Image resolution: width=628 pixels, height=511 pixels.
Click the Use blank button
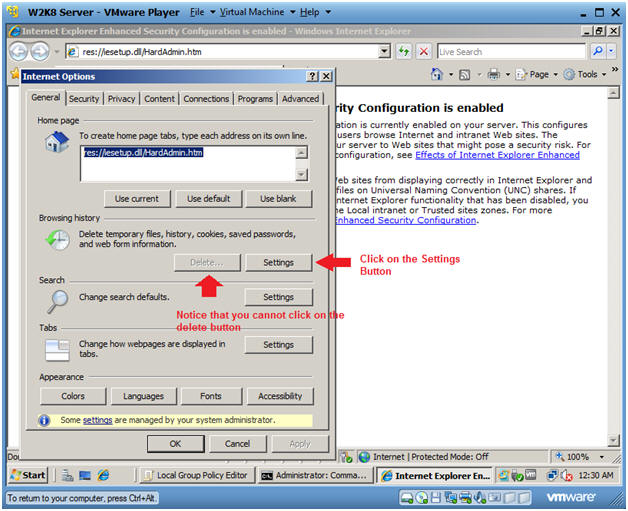pos(278,199)
